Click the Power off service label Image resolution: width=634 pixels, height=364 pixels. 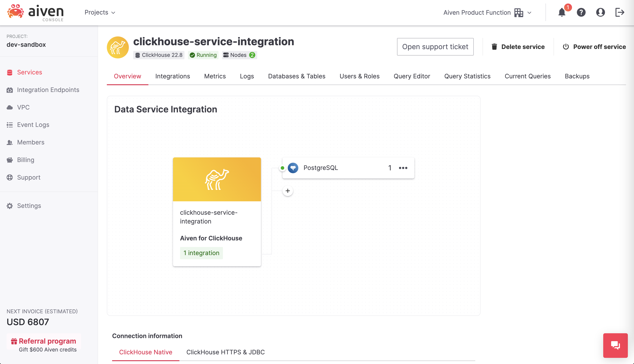point(599,47)
